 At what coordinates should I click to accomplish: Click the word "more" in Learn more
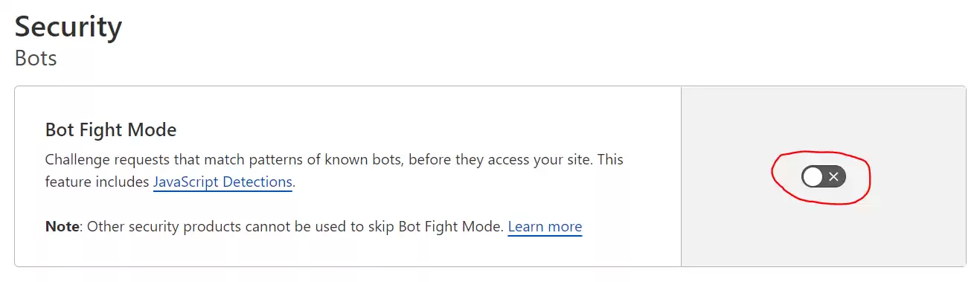coord(566,226)
